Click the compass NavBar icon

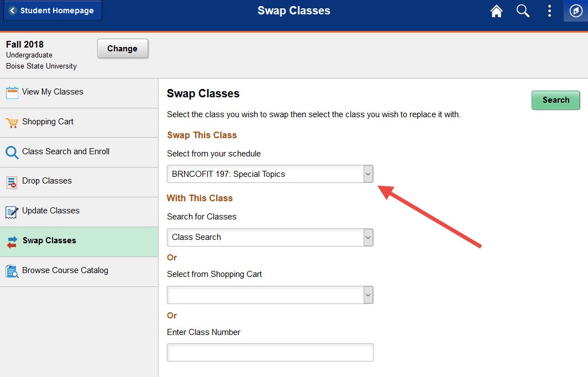tap(576, 11)
